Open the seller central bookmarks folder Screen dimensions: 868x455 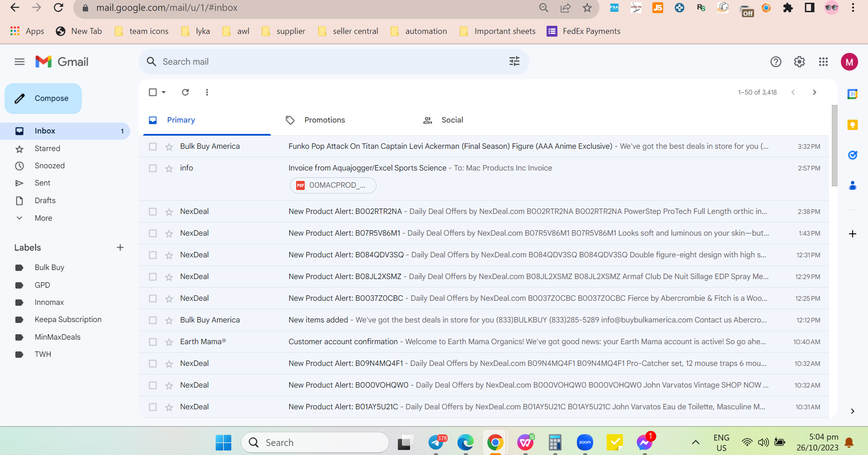click(348, 31)
